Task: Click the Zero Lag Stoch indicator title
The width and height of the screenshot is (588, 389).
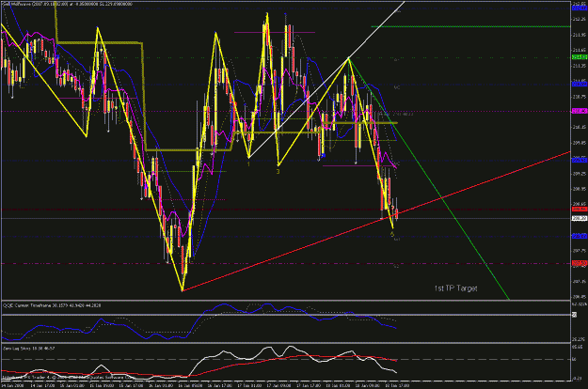Action: (x=29, y=349)
